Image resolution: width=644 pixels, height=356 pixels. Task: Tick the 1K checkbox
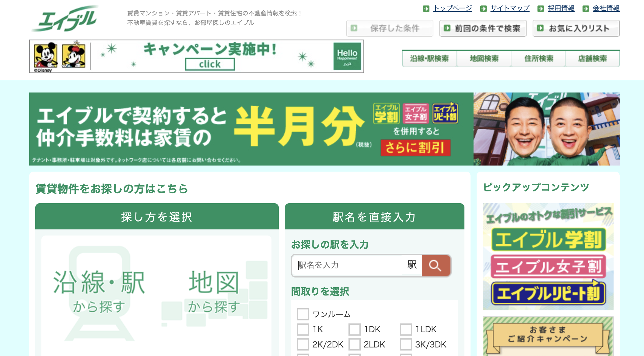(x=303, y=329)
